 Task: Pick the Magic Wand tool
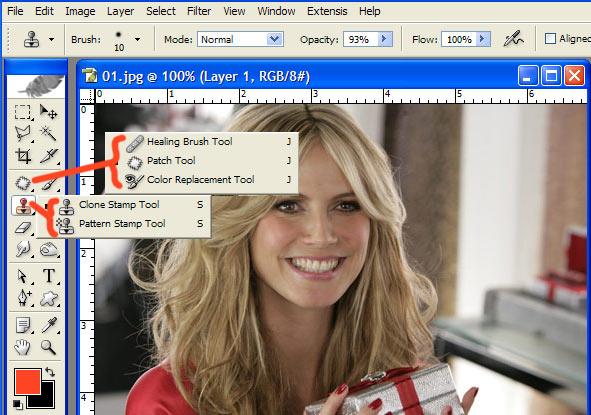pyautogui.click(x=49, y=134)
